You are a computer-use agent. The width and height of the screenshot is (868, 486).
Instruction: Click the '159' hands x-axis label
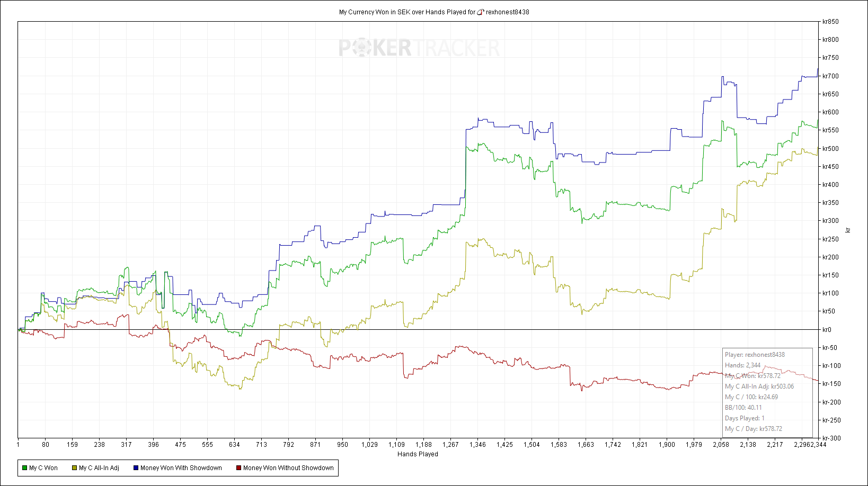(x=73, y=445)
